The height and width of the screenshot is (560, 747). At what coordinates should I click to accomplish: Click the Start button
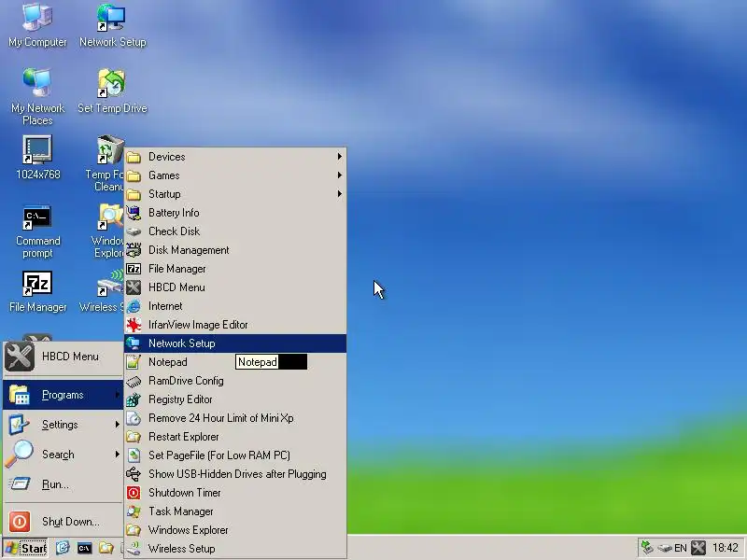25,548
